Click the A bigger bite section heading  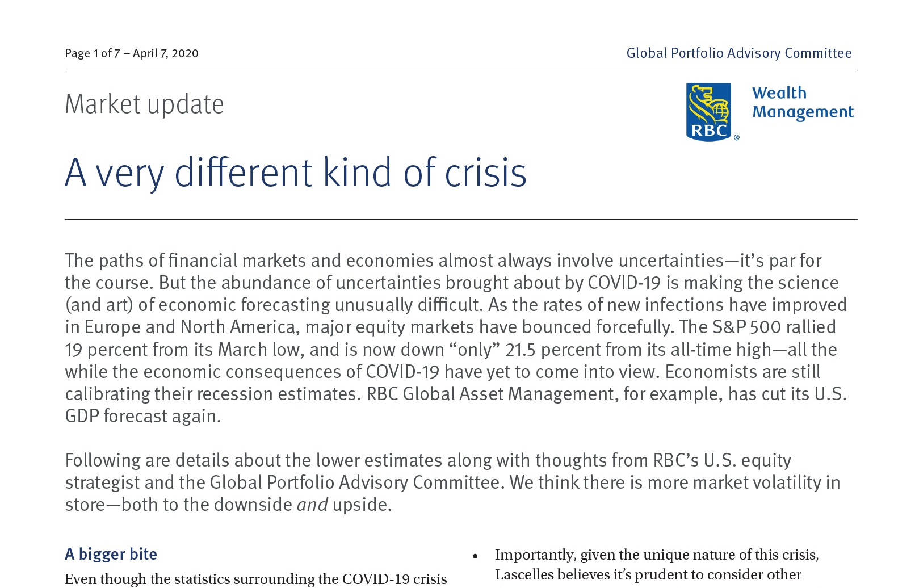click(111, 554)
